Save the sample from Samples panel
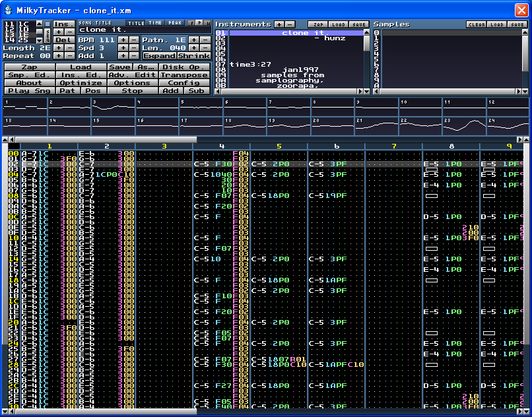Screen dimensions: 532x417 coord(518,24)
